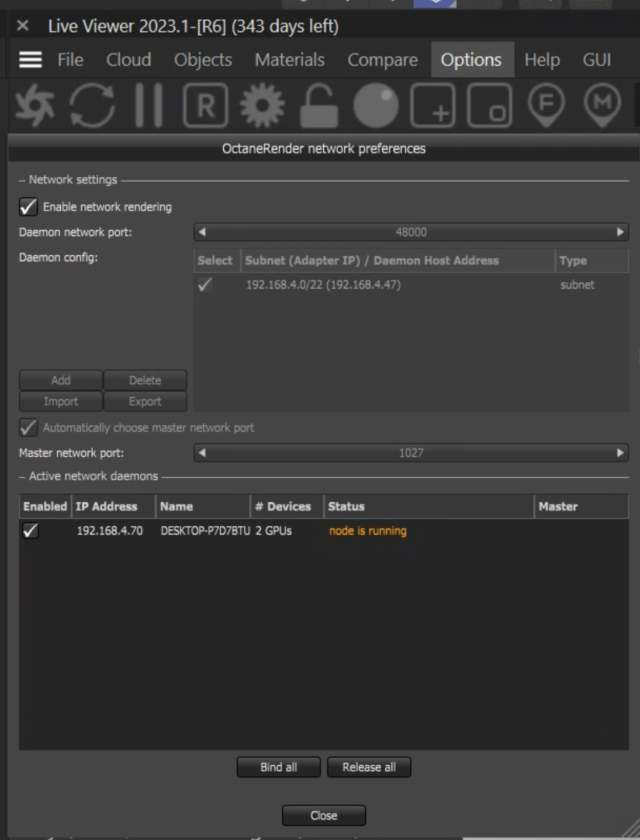Click the R render region icon
640x840 pixels.
tap(205, 106)
